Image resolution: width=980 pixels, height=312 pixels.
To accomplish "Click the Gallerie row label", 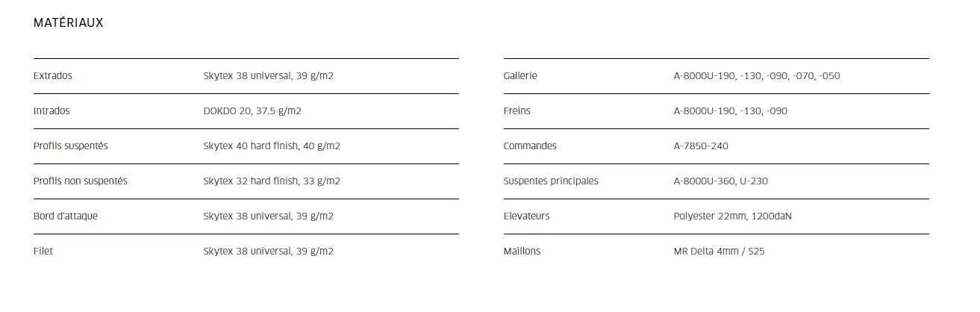I will tap(520, 76).
